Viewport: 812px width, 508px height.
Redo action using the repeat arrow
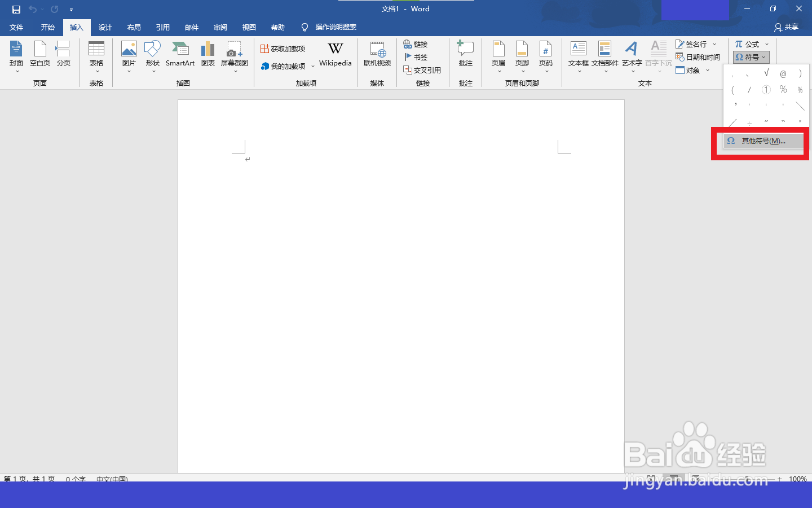(x=54, y=9)
